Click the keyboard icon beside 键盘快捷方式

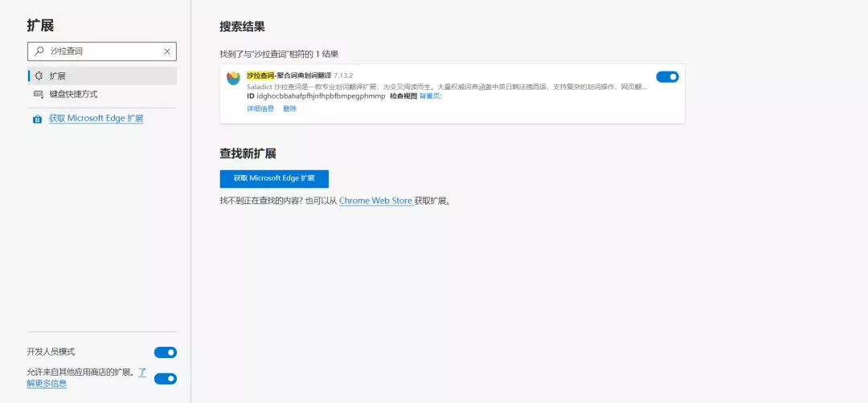pos(39,94)
